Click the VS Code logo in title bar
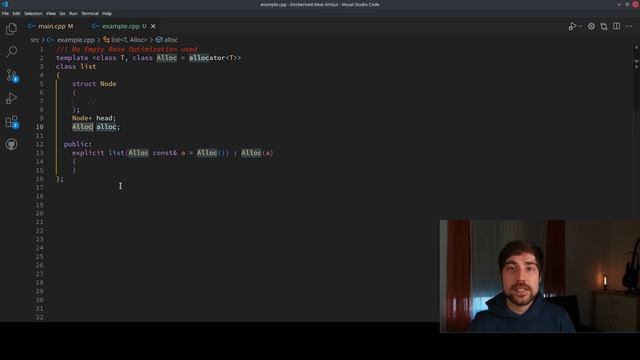Viewport: 640px width, 360px height. coord(5,4)
